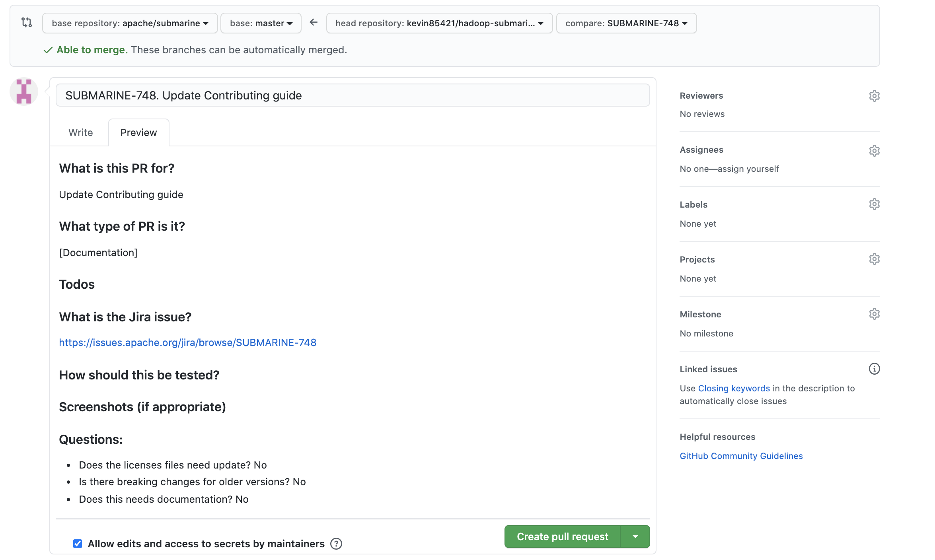Open Milestone gear settings
The width and height of the screenshot is (935, 560).
pos(874,314)
